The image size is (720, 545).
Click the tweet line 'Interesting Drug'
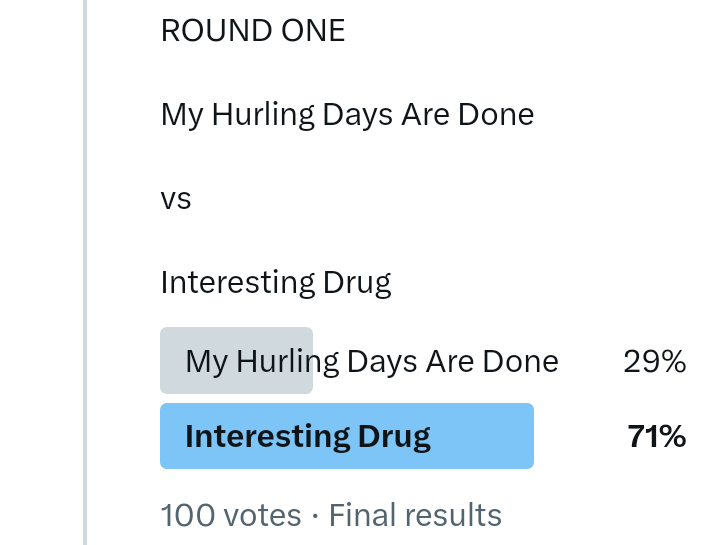pyautogui.click(x=275, y=283)
